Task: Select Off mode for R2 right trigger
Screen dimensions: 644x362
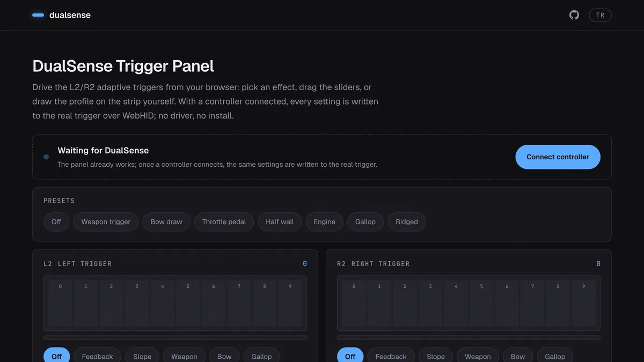Action: pyautogui.click(x=350, y=356)
